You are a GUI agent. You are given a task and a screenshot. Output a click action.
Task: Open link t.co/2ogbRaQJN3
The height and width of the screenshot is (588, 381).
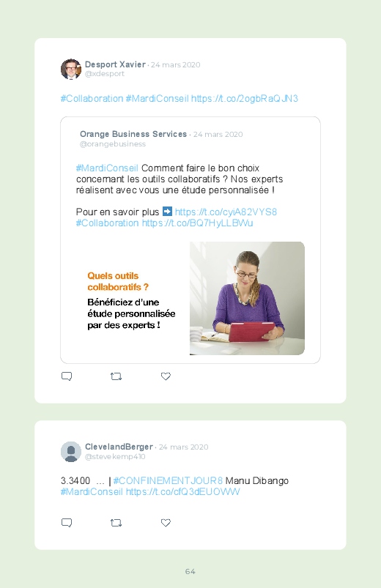(245, 99)
